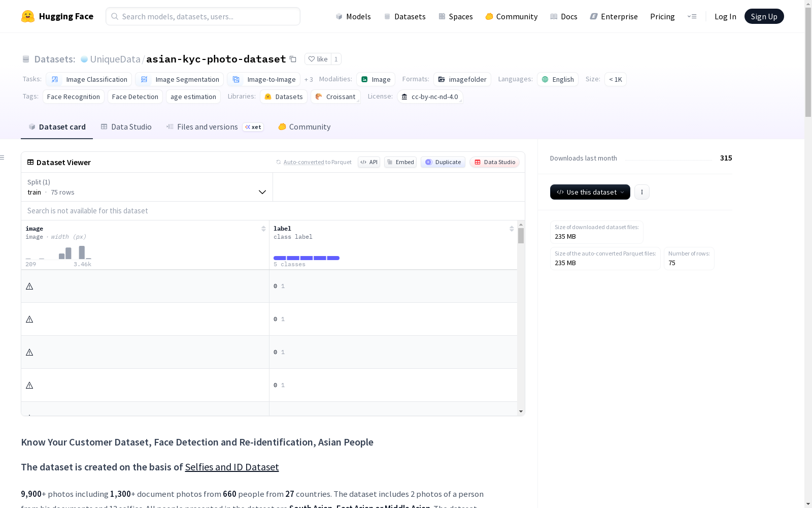This screenshot has height=508, width=812.
Task: Toggle the left sidebar table-of-contents icon
Action: pyautogui.click(x=2, y=157)
